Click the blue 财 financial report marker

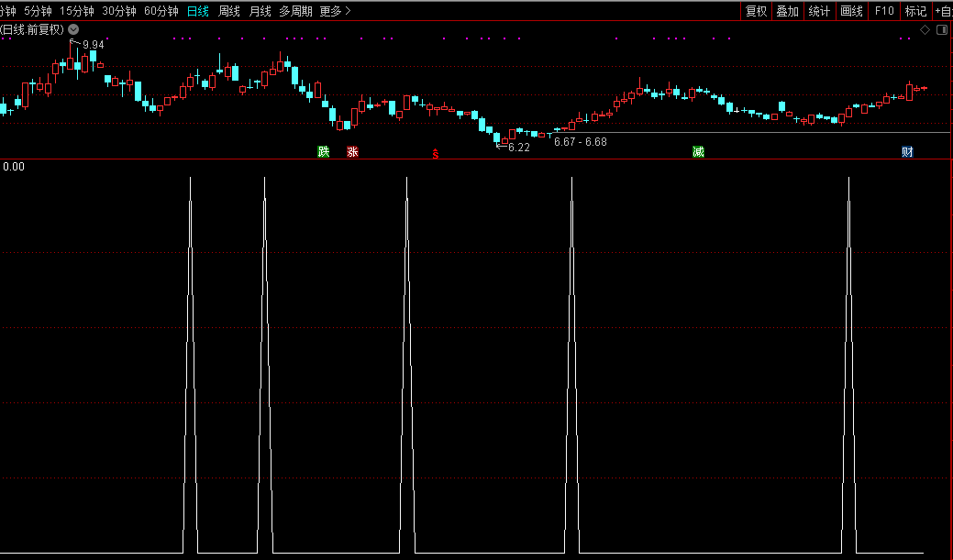[907, 152]
